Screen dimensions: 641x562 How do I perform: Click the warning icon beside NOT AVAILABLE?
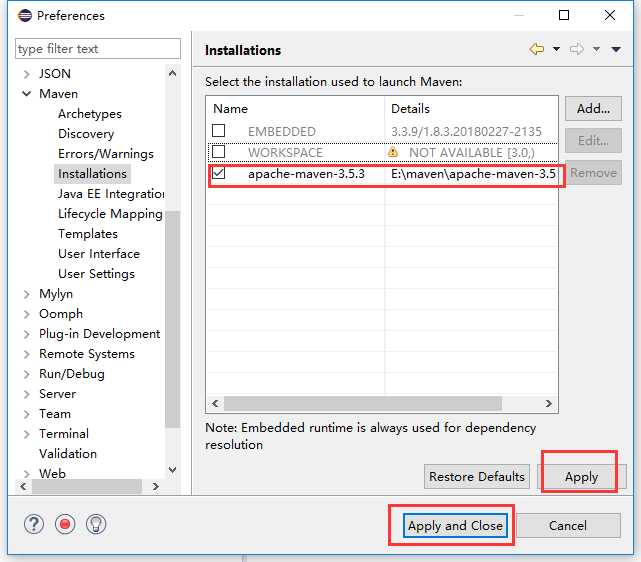[x=393, y=152]
